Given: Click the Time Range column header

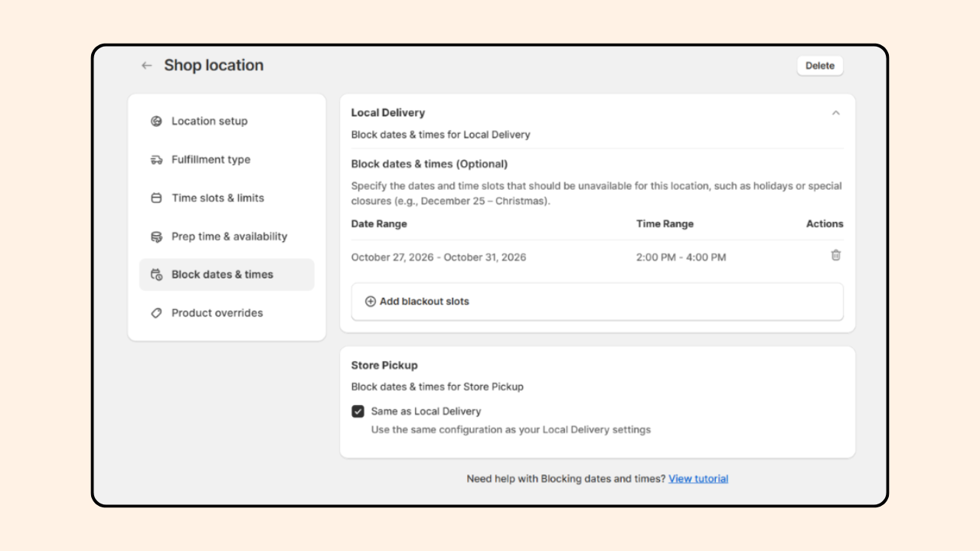Looking at the screenshot, I should [x=665, y=224].
